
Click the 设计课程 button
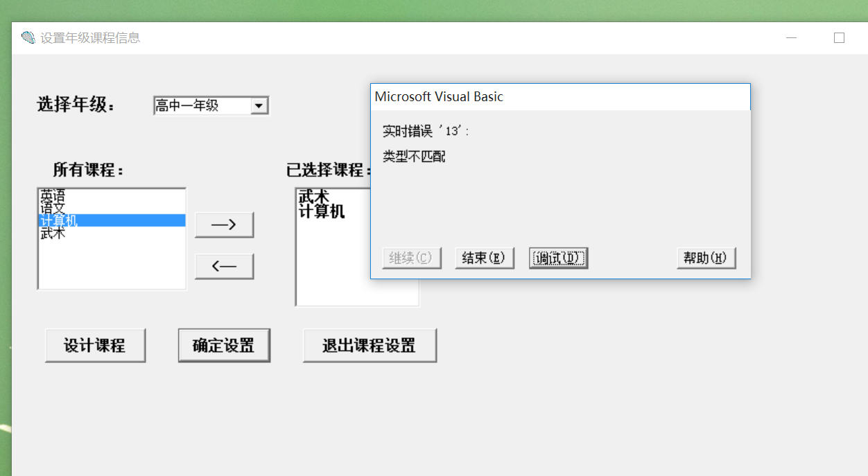pyautogui.click(x=95, y=345)
